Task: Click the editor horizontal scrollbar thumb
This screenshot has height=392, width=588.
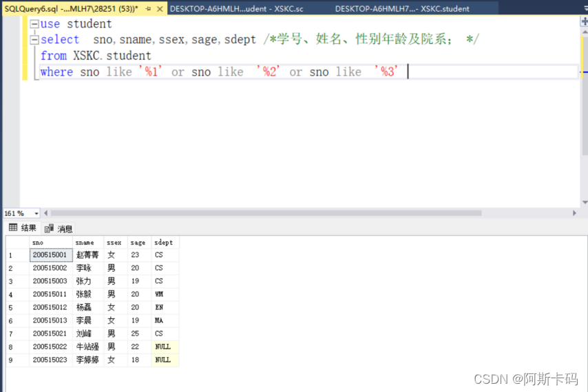Action: [x=266, y=213]
